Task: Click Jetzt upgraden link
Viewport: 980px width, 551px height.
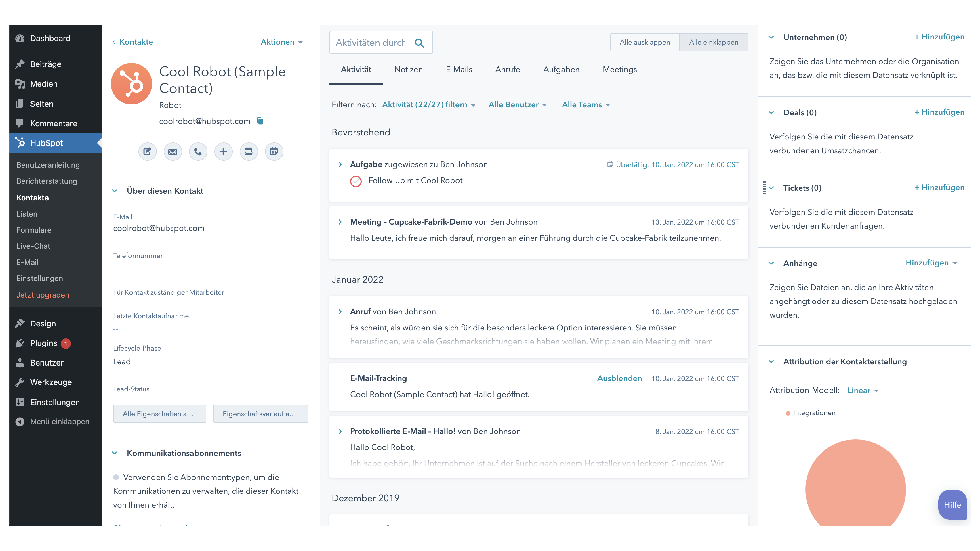Action: pos(43,295)
